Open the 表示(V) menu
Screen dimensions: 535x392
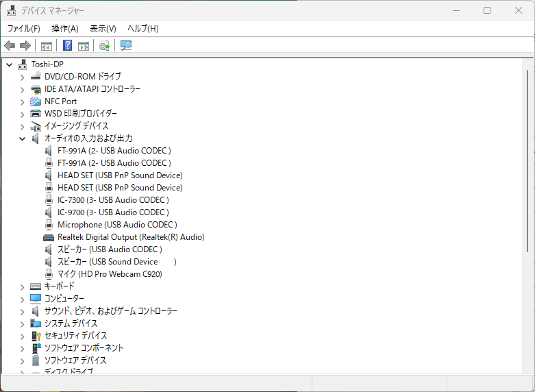pyautogui.click(x=103, y=29)
